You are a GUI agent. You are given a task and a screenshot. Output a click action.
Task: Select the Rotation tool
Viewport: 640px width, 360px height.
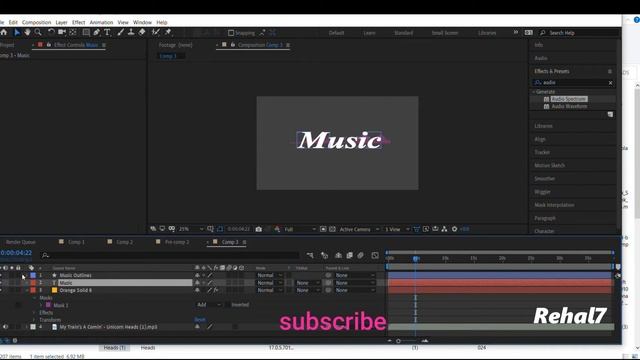(x=51, y=32)
